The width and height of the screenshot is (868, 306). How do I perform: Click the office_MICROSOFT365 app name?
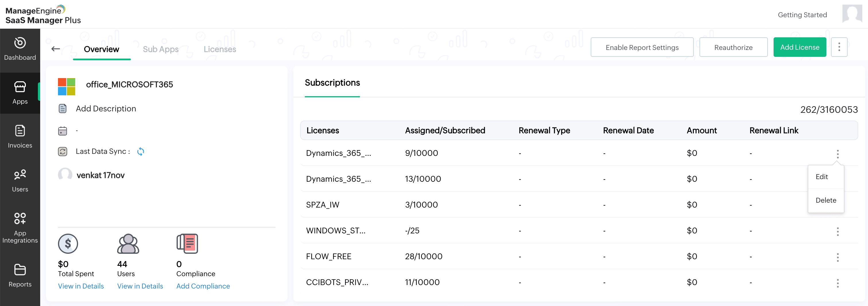(129, 85)
